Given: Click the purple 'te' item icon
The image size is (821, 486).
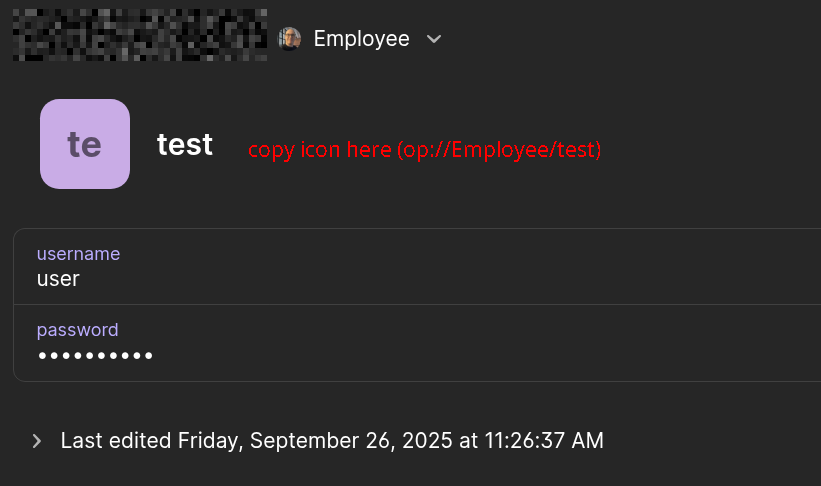Looking at the screenshot, I should tap(85, 144).
